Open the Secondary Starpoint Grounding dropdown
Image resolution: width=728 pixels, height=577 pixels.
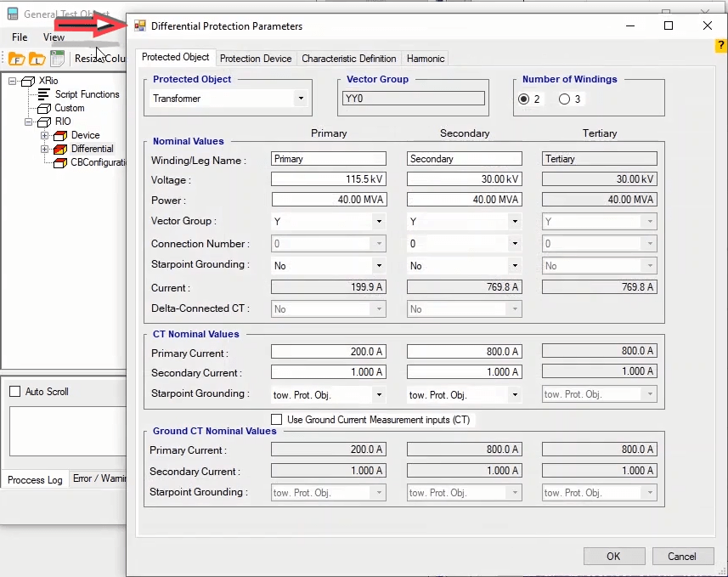pyautogui.click(x=514, y=265)
